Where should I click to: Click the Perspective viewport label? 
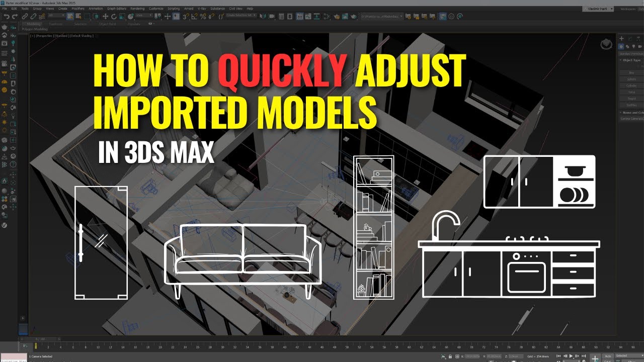44,36
